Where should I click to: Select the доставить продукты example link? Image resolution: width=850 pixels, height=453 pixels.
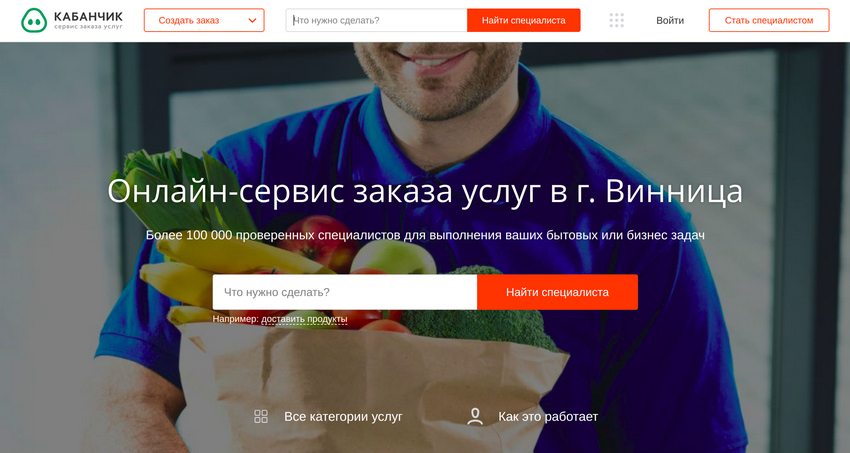click(304, 319)
